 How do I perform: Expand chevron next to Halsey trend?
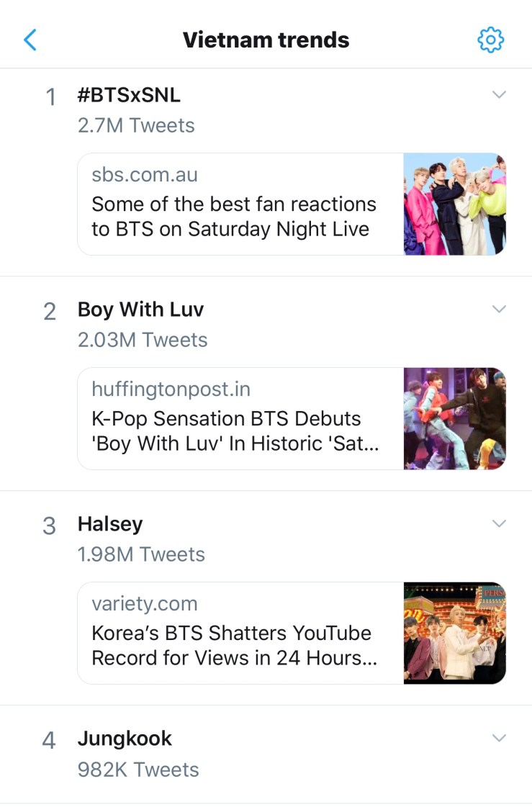click(499, 523)
